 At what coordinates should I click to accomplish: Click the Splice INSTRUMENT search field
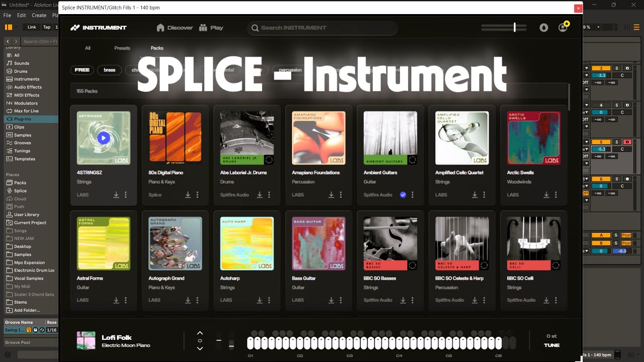pos(322,28)
